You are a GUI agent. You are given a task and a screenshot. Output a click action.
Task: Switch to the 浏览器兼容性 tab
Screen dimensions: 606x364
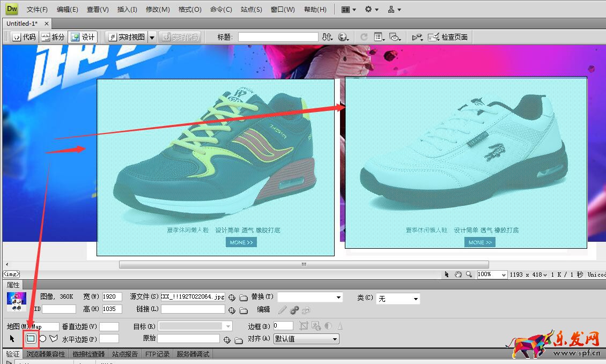pyautogui.click(x=46, y=354)
